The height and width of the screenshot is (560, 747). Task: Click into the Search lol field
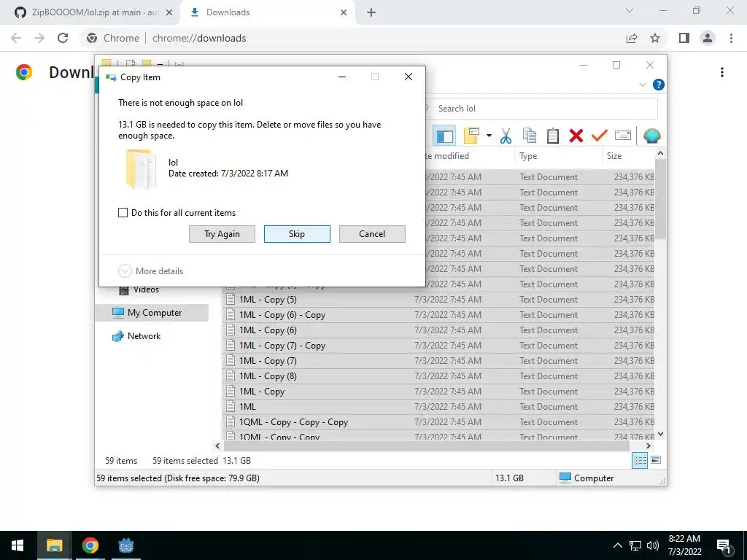point(543,109)
